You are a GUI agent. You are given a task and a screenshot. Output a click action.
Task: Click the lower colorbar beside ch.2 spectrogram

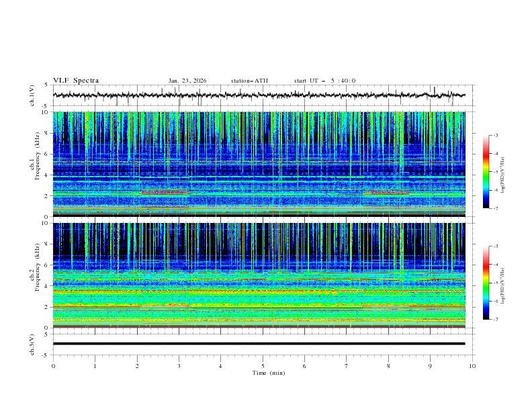[x=486, y=283]
